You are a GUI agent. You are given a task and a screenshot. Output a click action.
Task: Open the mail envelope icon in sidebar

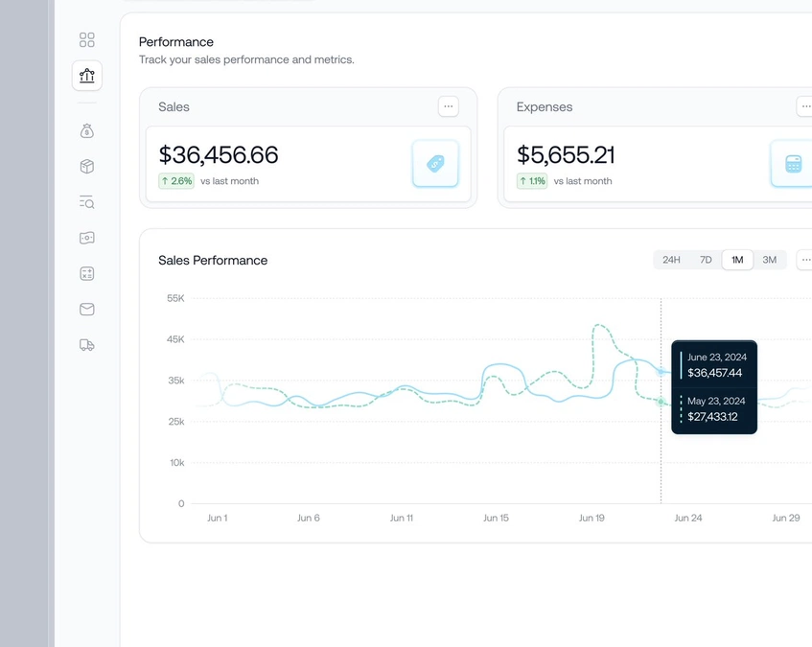pos(87,310)
